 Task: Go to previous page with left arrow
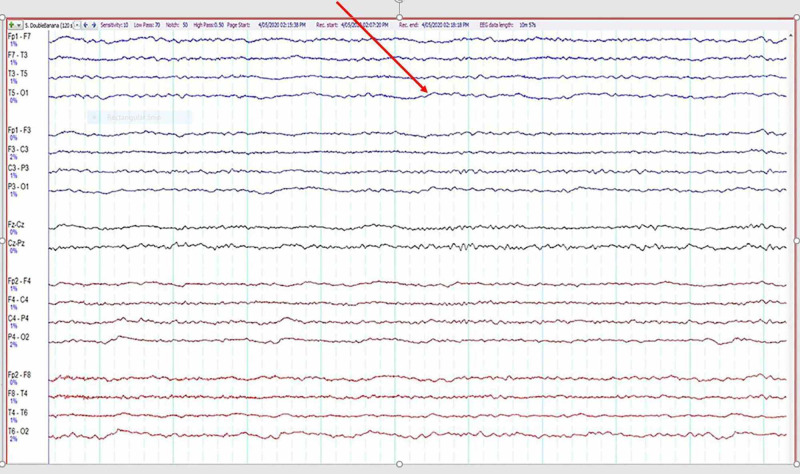(x=85, y=25)
